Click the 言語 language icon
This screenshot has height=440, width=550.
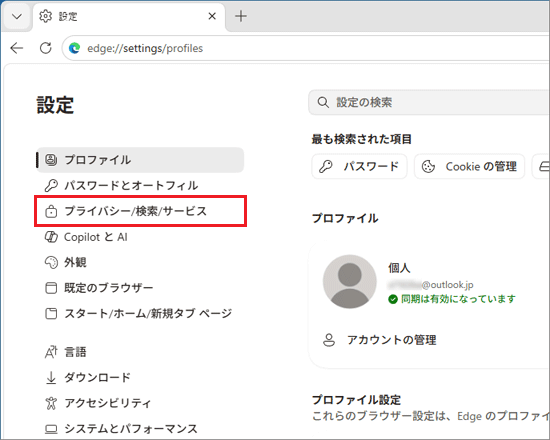click(x=51, y=352)
